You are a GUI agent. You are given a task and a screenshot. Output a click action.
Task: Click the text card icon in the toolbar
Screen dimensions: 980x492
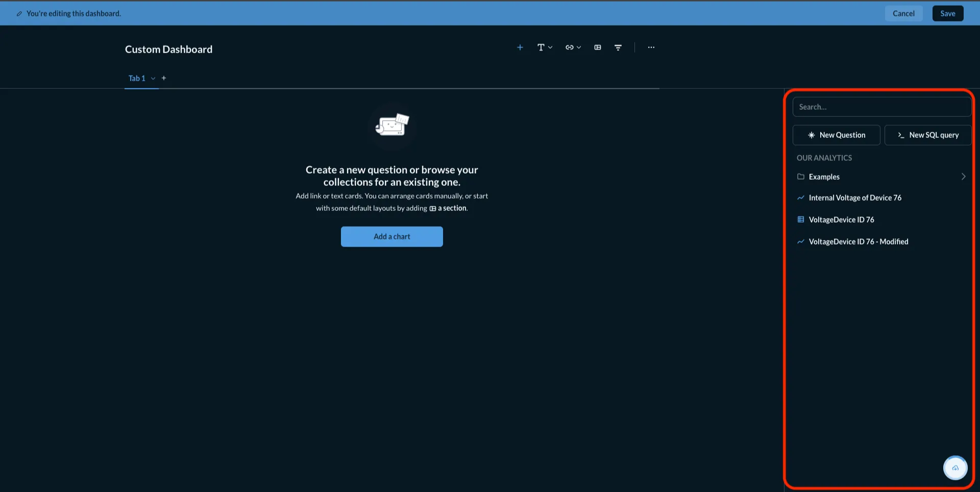(x=541, y=47)
